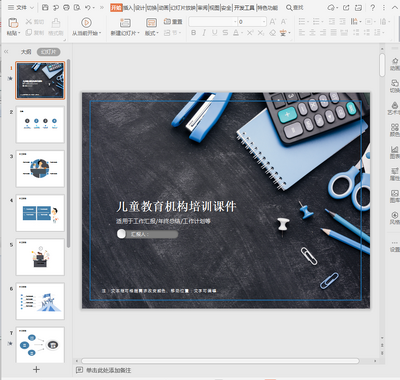Viewport: 400px width, 380px height.
Task: Add a new slide with the plus button
Action: [36, 369]
